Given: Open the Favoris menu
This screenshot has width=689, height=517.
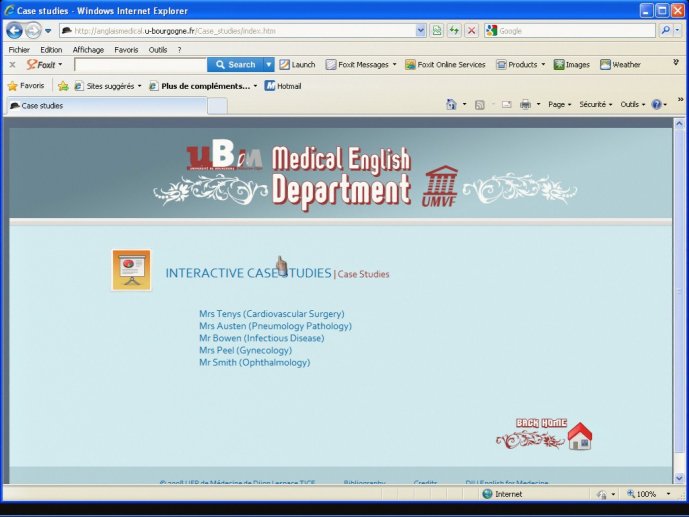Looking at the screenshot, I should click(x=126, y=50).
